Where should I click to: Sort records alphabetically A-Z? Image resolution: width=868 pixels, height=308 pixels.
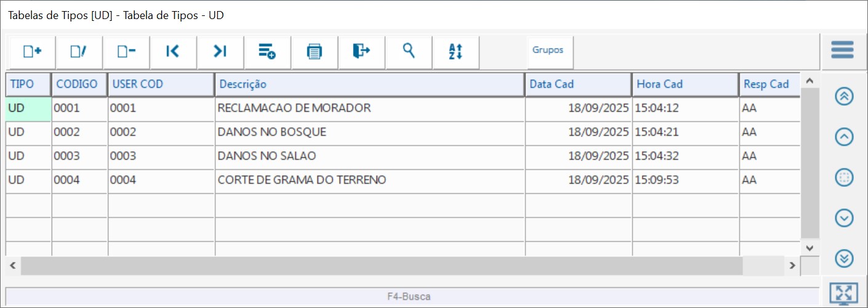point(456,52)
